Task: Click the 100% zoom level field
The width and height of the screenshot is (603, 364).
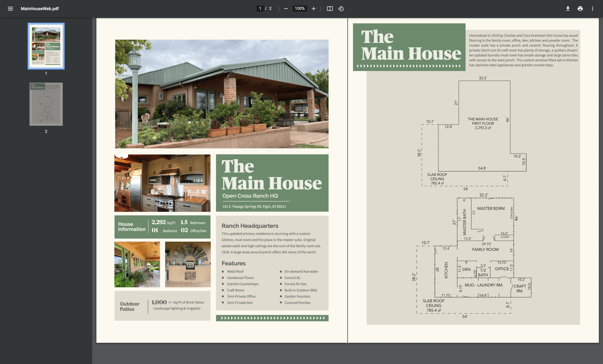Action: tap(300, 9)
